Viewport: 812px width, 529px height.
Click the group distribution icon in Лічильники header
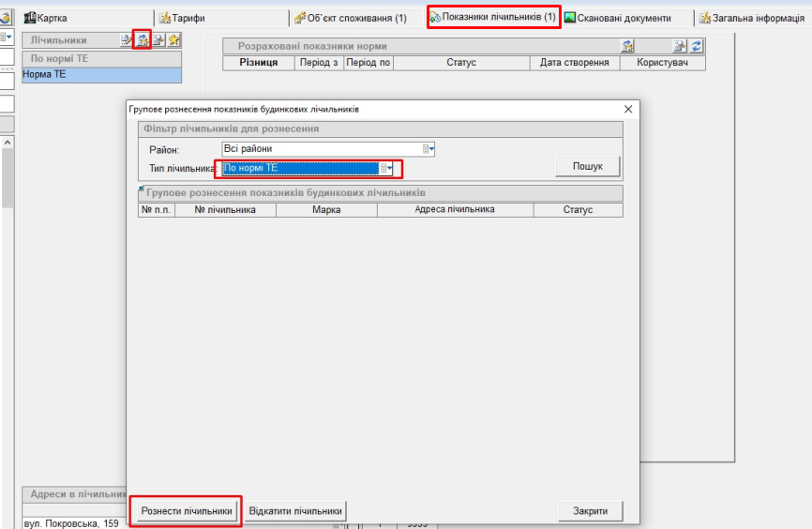(x=143, y=40)
